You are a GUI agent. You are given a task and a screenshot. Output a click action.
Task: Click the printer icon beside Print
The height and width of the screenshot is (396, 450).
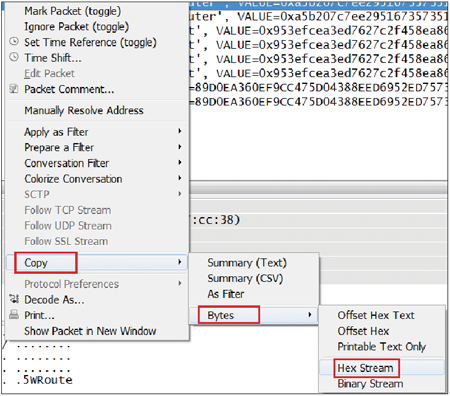(x=14, y=314)
